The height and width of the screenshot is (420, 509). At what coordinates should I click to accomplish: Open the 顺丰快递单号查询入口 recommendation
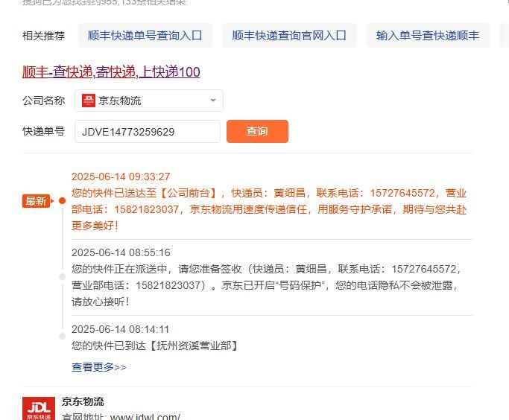(x=145, y=35)
